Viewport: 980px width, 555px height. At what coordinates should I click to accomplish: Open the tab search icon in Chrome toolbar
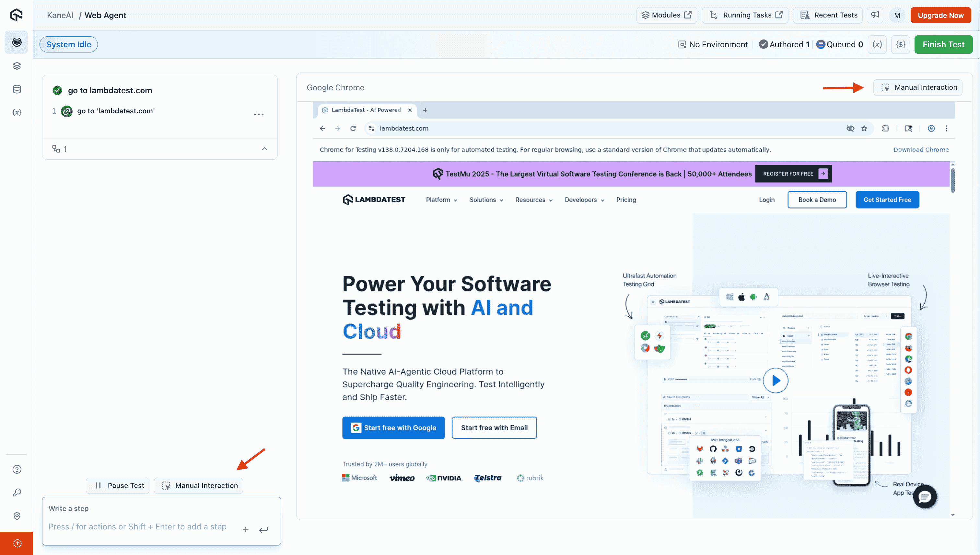point(908,129)
